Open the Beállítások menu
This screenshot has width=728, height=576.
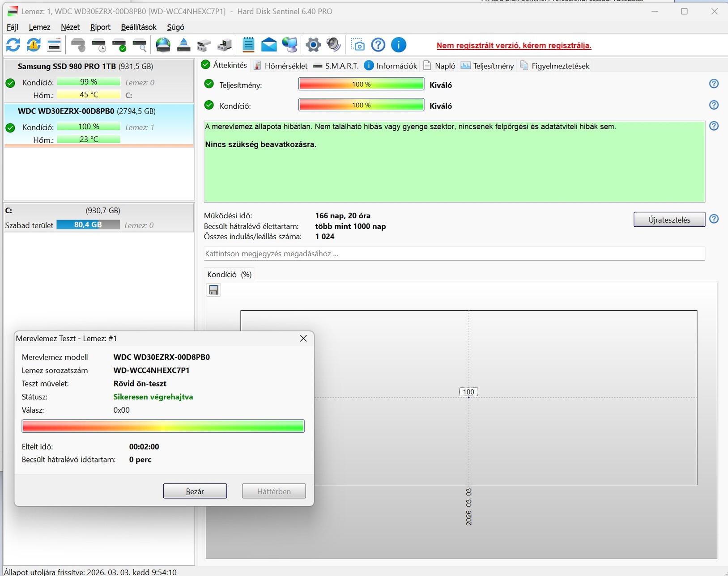pyautogui.click(x=139, y=27)
